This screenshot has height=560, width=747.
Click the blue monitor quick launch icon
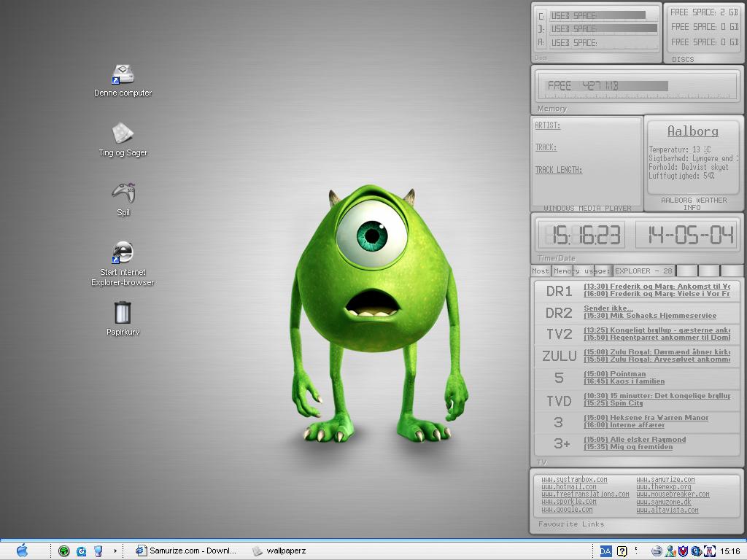[x=98, y=551]
